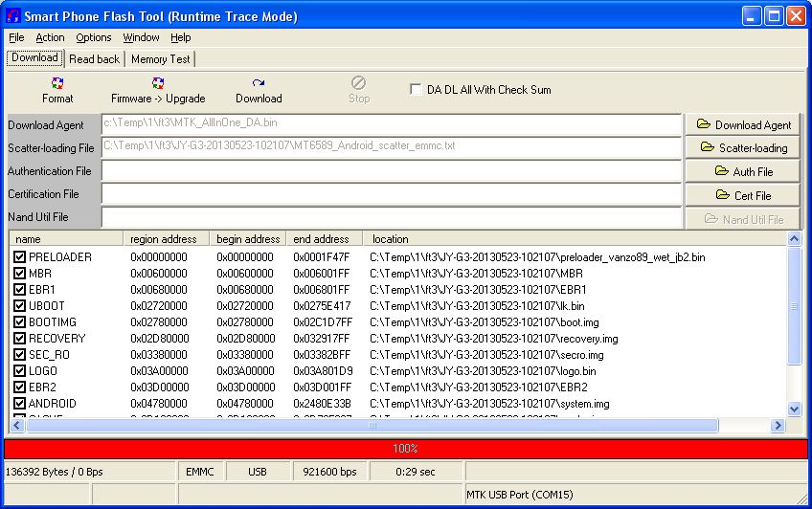812x509 pixels.
Task: Sort by the begin address column header
Action: 248,239
